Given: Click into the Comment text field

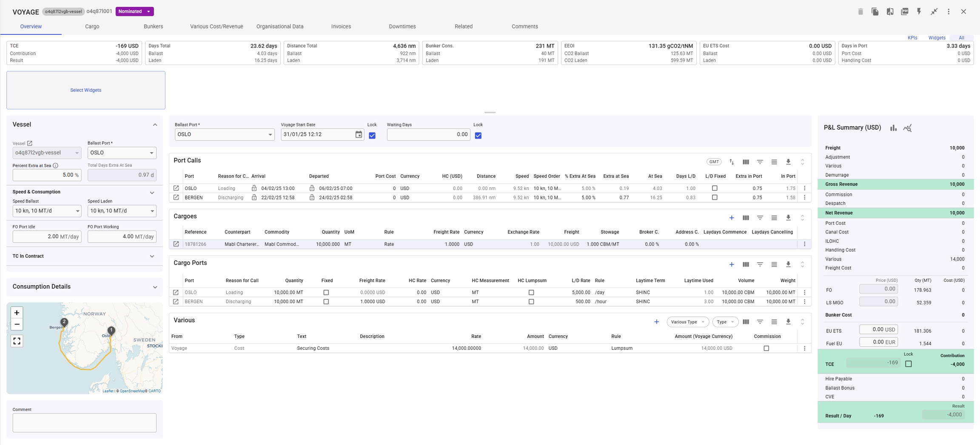Looking at the screenshot, I should click(x=84, y=423).
